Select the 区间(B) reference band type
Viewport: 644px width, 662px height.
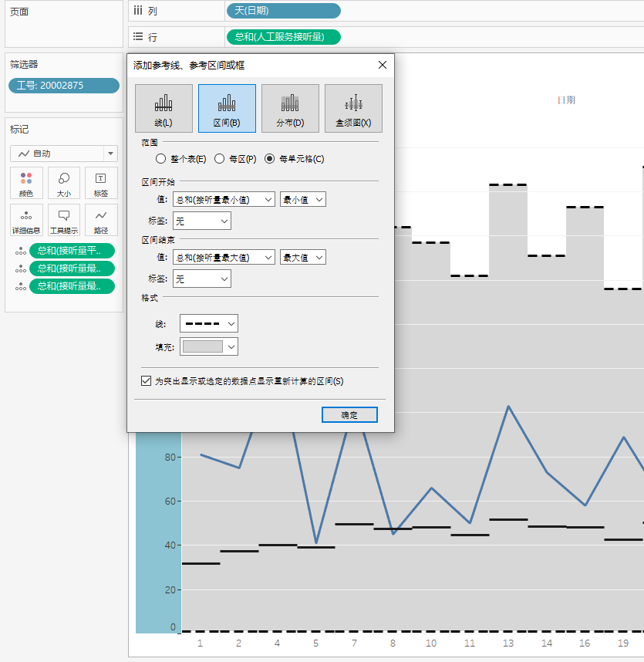click(x=227, y=109)
